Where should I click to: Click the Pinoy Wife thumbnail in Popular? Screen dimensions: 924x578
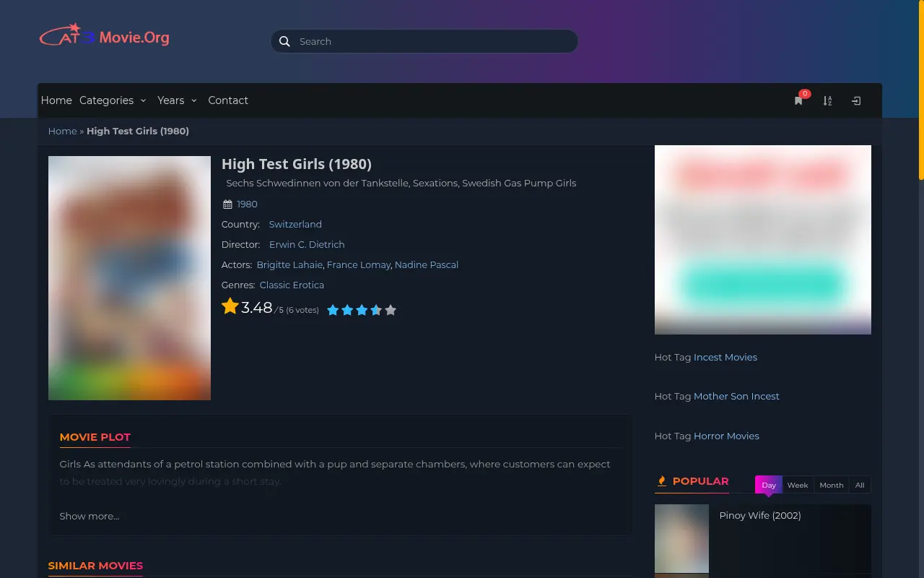click(681, 539)
